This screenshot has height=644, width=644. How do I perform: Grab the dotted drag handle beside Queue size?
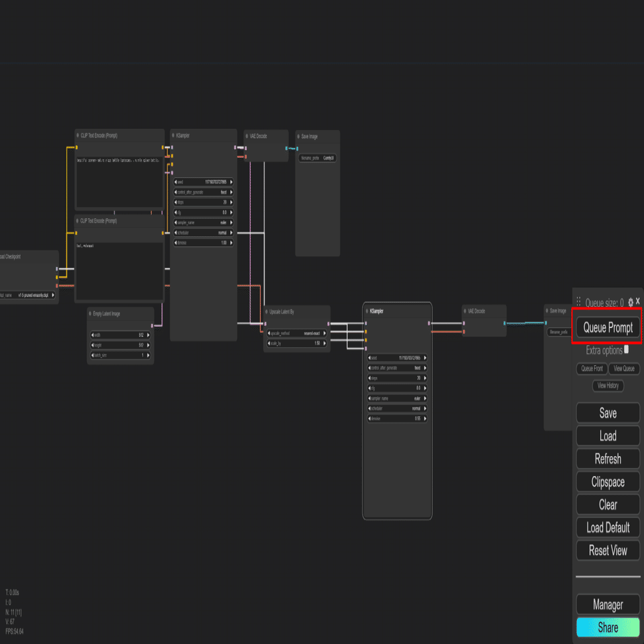[579, 301]
